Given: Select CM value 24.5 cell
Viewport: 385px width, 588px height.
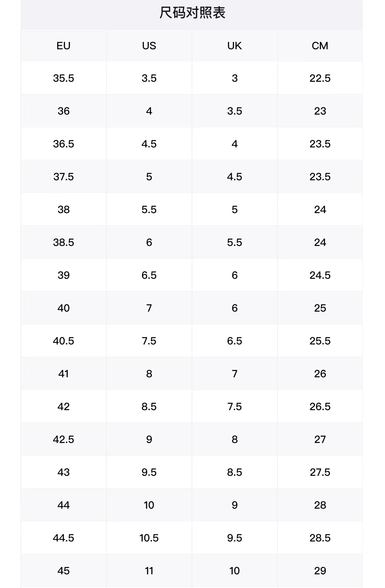Looking at the screenshot, I should (x=320, y=275).
